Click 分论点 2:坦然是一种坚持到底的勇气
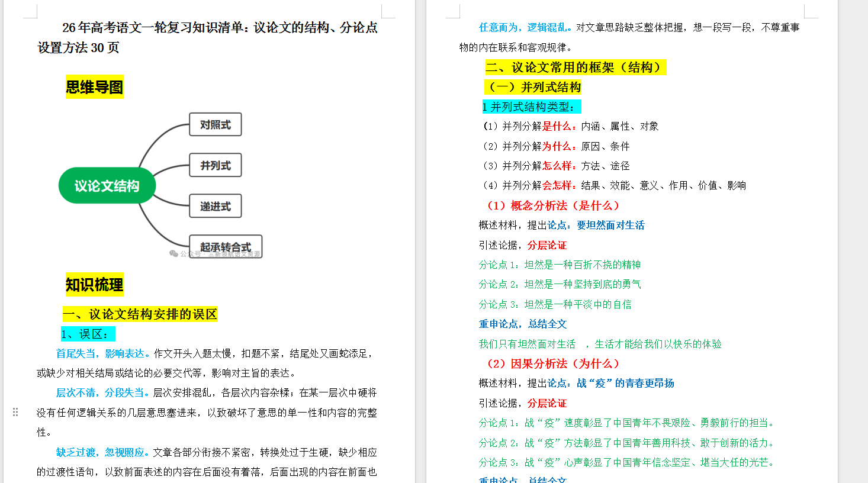This screenshot has width=868, height=483. [560, 284]
